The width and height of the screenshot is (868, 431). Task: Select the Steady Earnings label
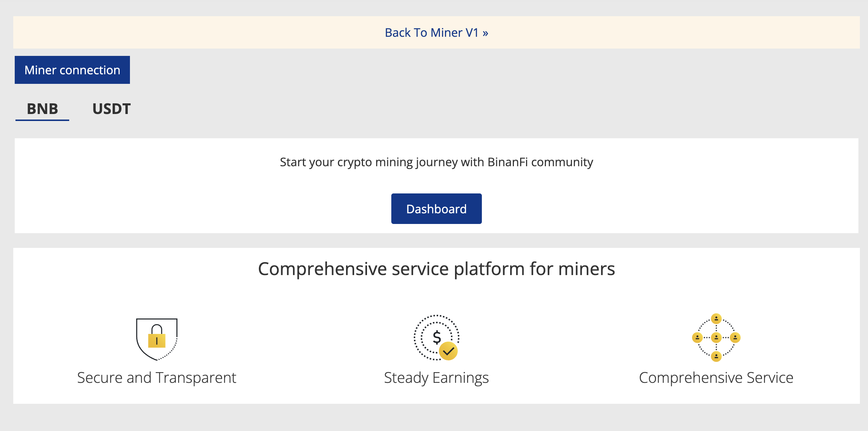tap(436, 378)
